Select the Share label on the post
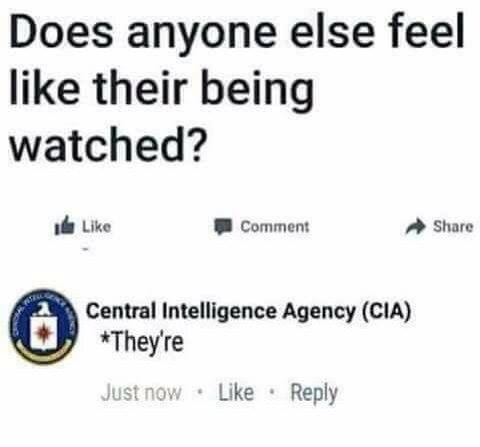 pyautogui.click(x=453, y=226)
